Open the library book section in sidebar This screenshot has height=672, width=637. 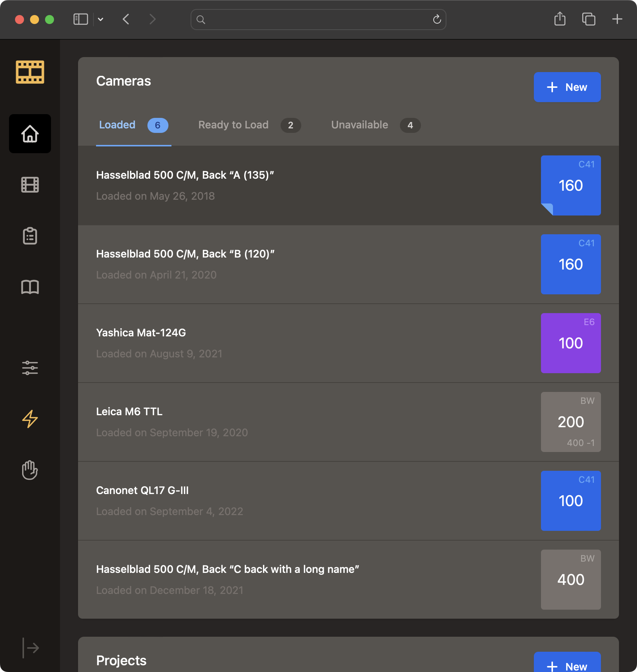pyautogui.click(x=30, y=287)
